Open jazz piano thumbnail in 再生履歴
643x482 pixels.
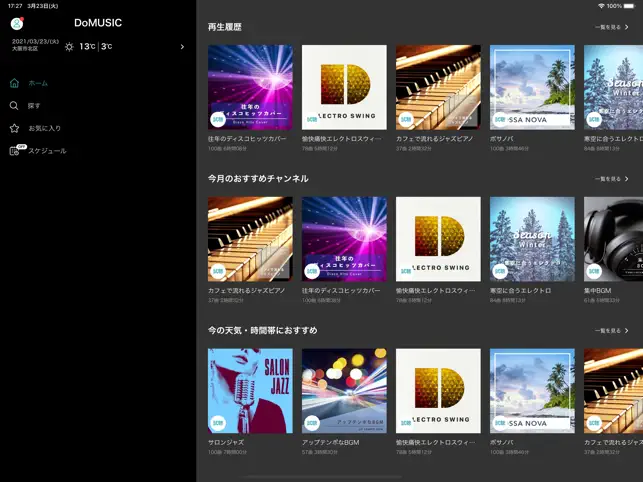coord(438,87)
